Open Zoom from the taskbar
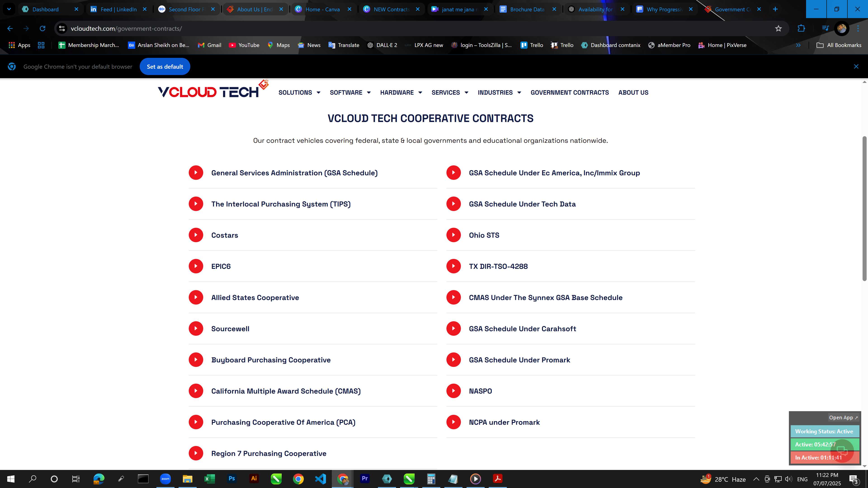This screenshot has width=868, height=488. tap(165, 479)
